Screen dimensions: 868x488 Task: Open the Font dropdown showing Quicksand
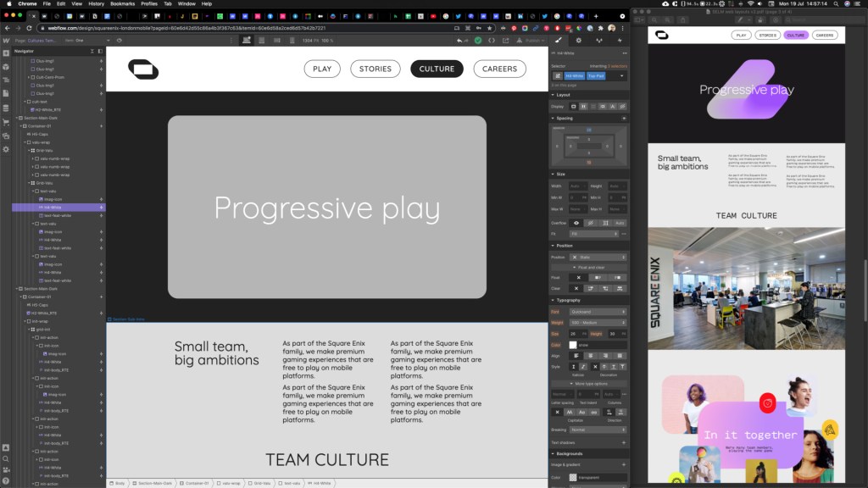598,312
